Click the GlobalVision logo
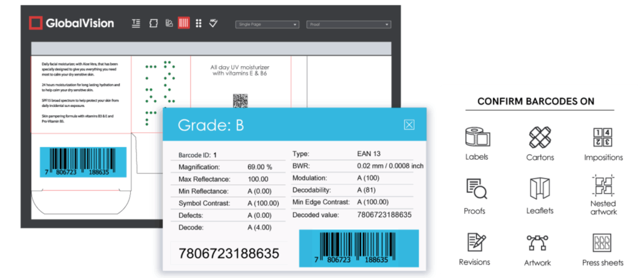The width and height of the screenshot is (644, 278). tap(72, 24)
